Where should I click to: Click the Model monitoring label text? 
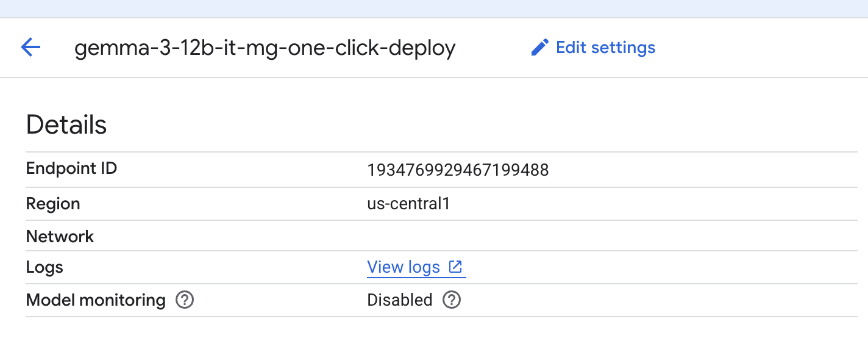coord(96,300)
